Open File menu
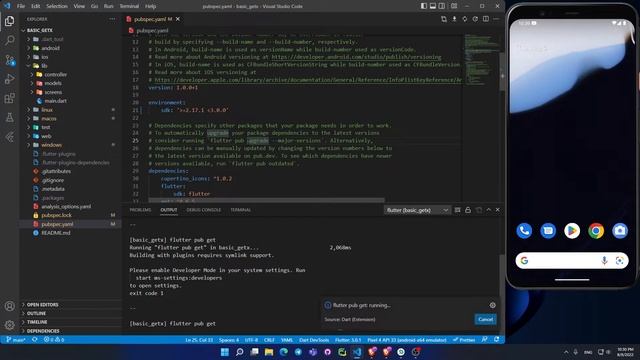The width and height of the screenshot is (640, 360). click(21, 6)
